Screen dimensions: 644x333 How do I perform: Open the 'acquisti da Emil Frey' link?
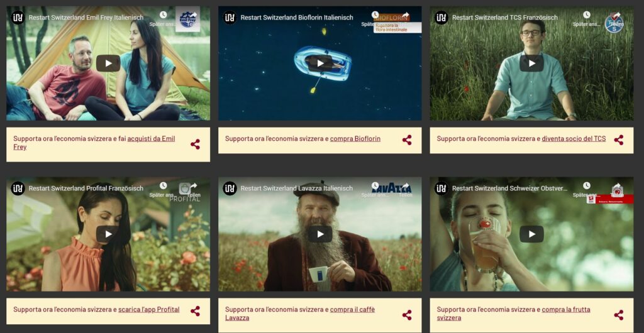click(94, 143)
